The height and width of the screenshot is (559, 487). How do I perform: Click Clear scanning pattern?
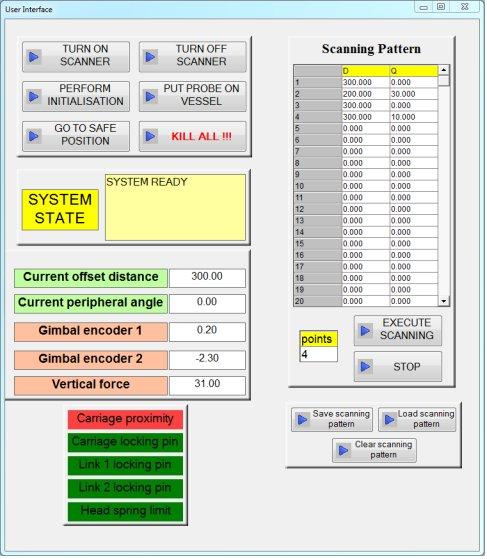click(x=374, y=451)
